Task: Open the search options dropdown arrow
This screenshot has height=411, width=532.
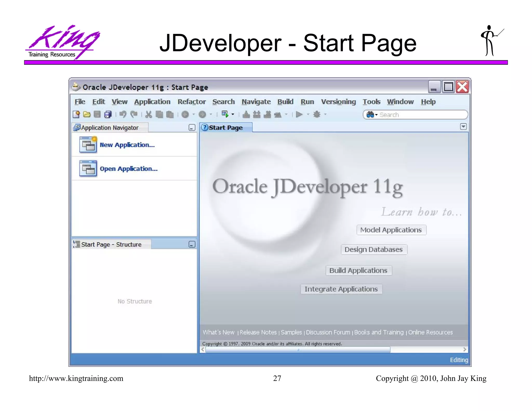Action: (x=376, y=115)
